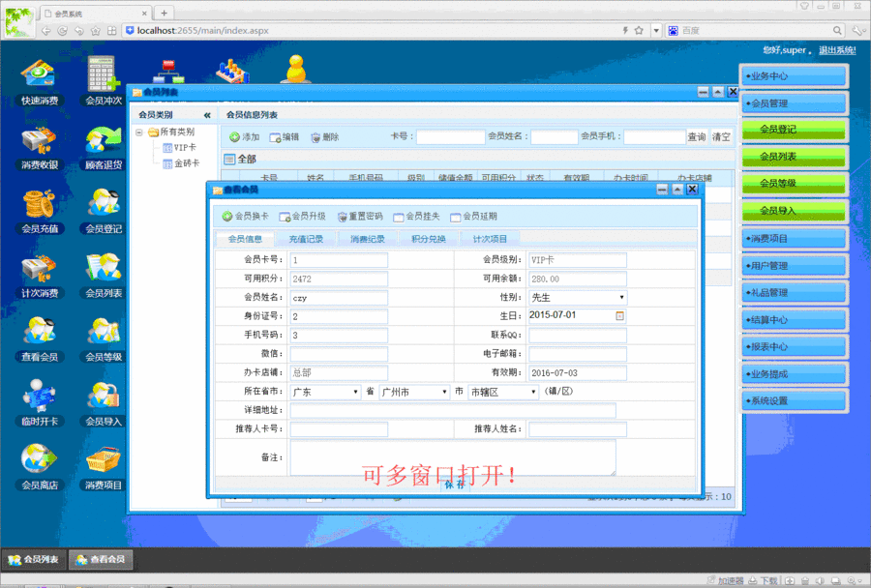Expand the 结算中心 sidebar menu
Screen dimensions: 871x588
(794, 320)
